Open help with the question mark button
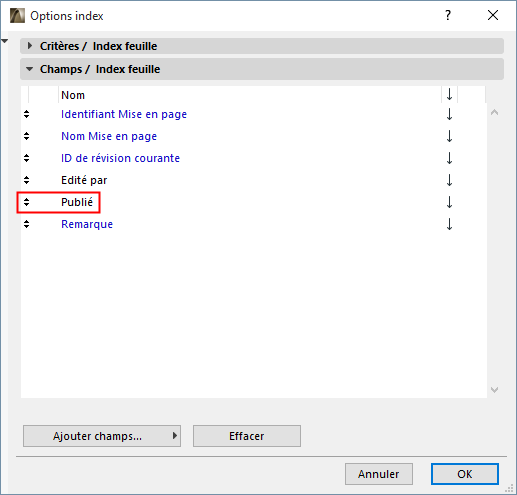 point(448,15)
